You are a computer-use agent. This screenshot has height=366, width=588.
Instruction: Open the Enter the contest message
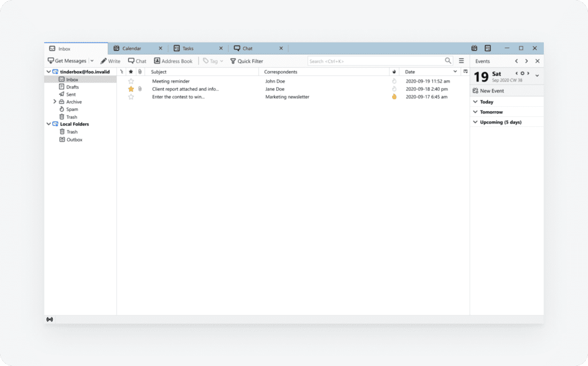[x=179, y=96]
